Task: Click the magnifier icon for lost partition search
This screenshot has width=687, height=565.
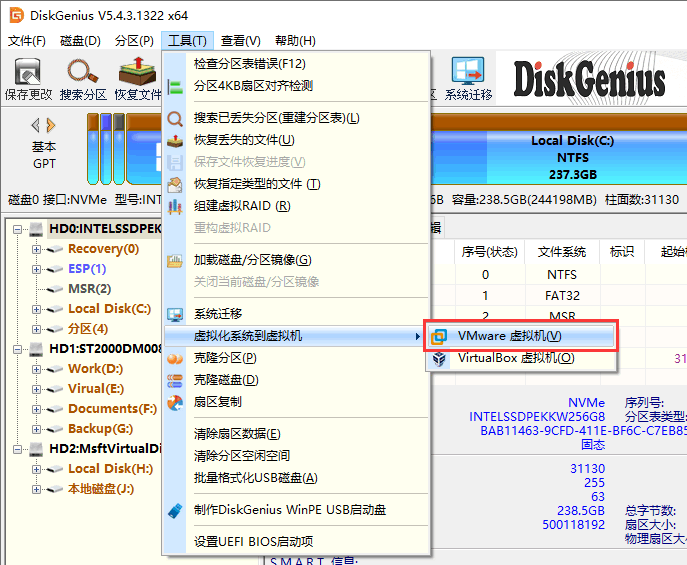Action: (175, 118)
